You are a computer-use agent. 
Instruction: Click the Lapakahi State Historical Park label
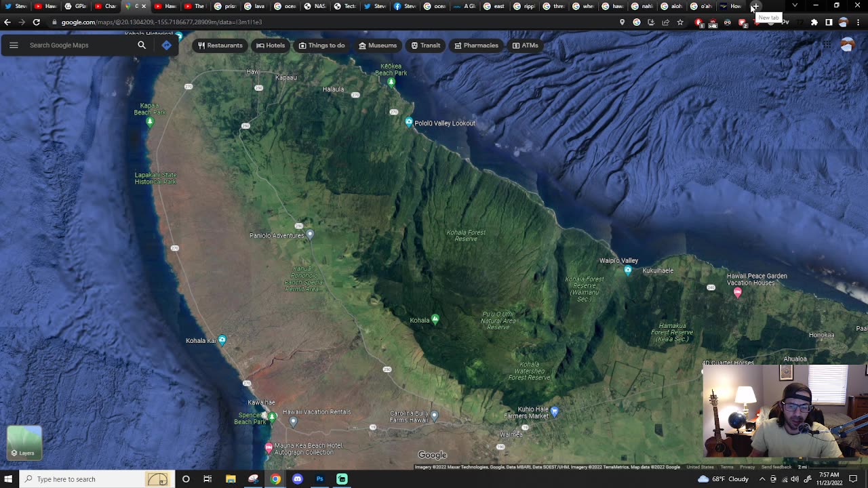point(155,178)
